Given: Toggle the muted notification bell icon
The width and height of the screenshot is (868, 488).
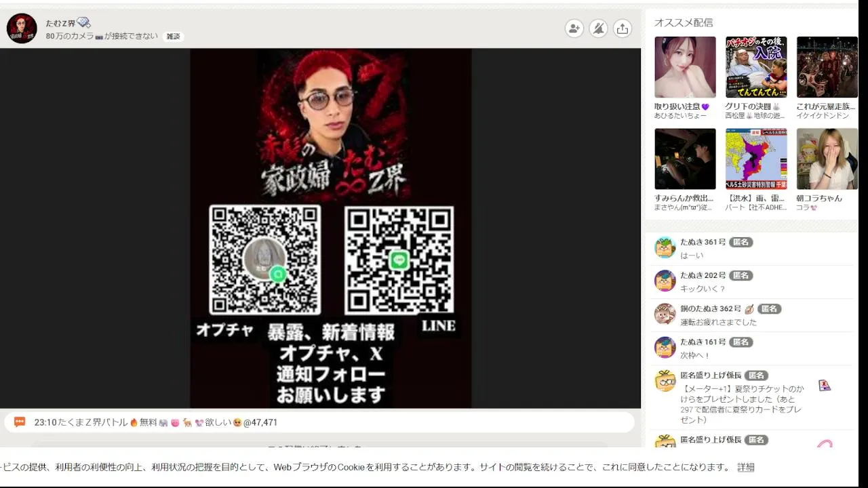Looking at the screenshot, I should [598, 28].
